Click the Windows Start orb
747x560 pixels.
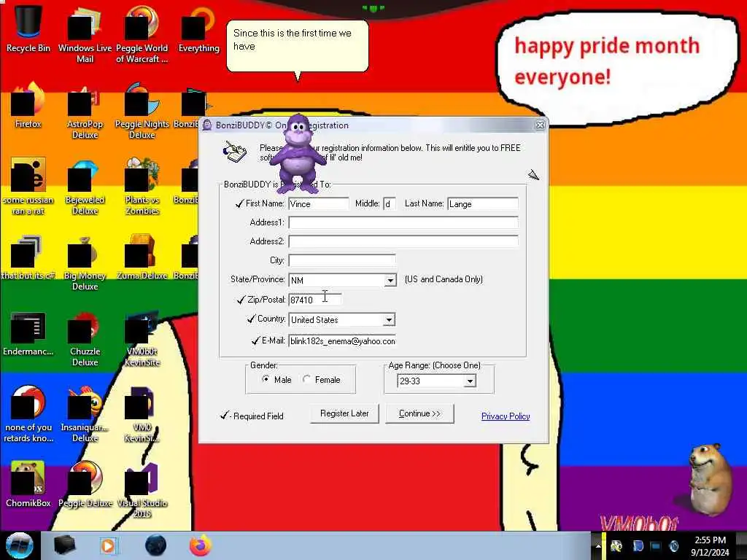20,545
